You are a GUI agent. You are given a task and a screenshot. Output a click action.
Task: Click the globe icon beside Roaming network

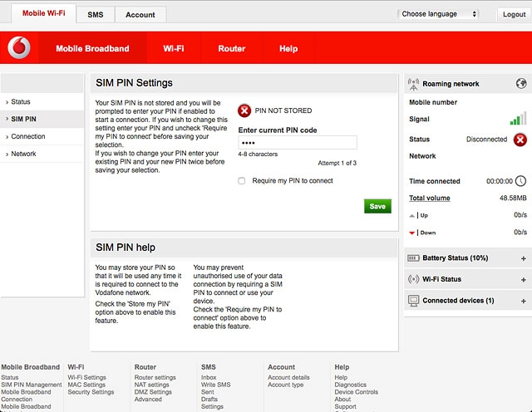520,84
